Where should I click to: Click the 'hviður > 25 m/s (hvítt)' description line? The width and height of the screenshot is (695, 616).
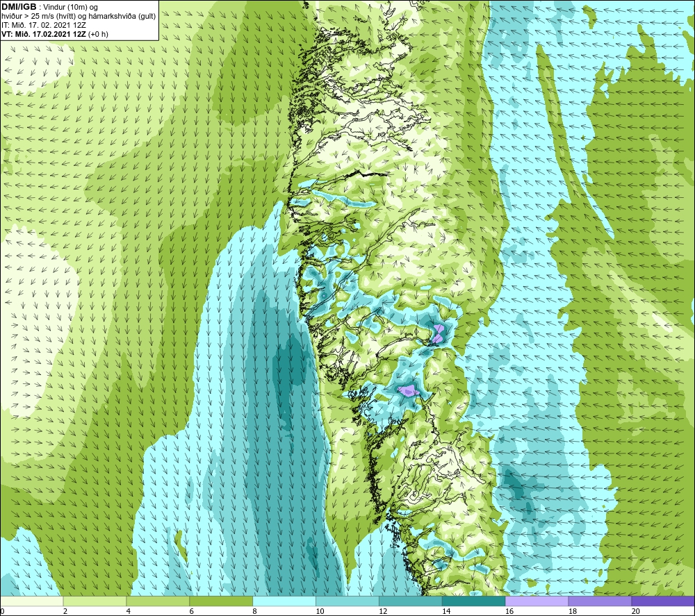tap(79, 16)
